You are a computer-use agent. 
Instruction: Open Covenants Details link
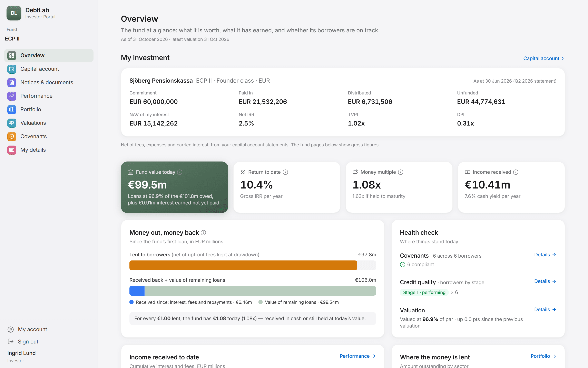point(545,255)
